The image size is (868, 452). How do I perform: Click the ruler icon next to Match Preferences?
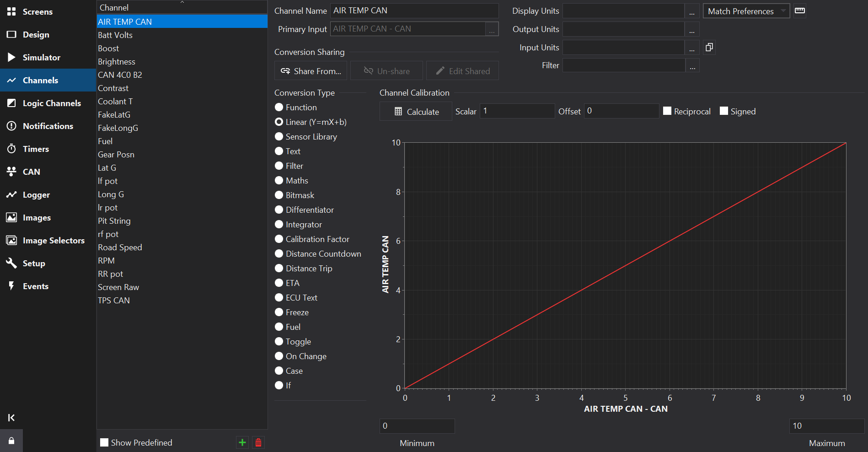[800, 11]
